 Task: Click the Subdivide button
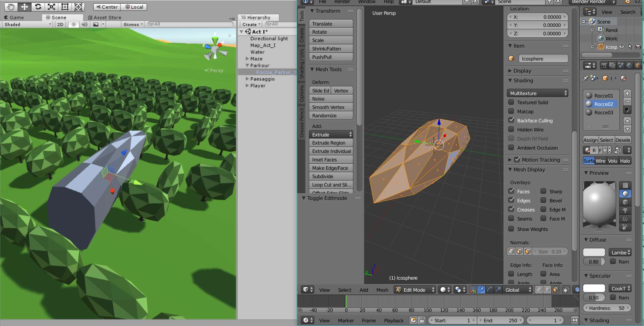pyautogui.click(x=331, y=176)
